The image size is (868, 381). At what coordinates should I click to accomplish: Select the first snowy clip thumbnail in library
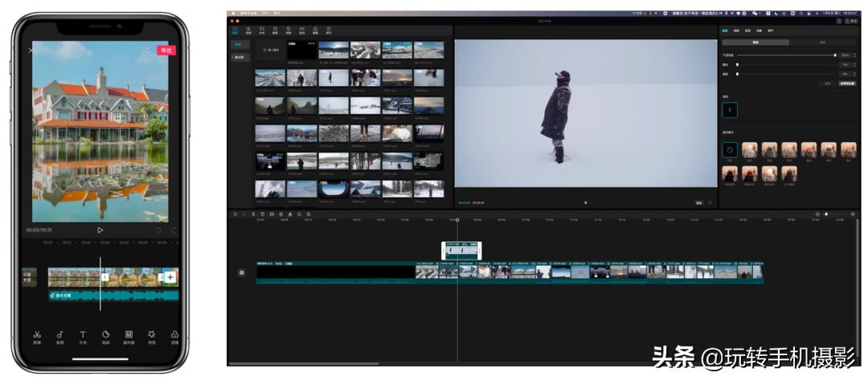334,50
